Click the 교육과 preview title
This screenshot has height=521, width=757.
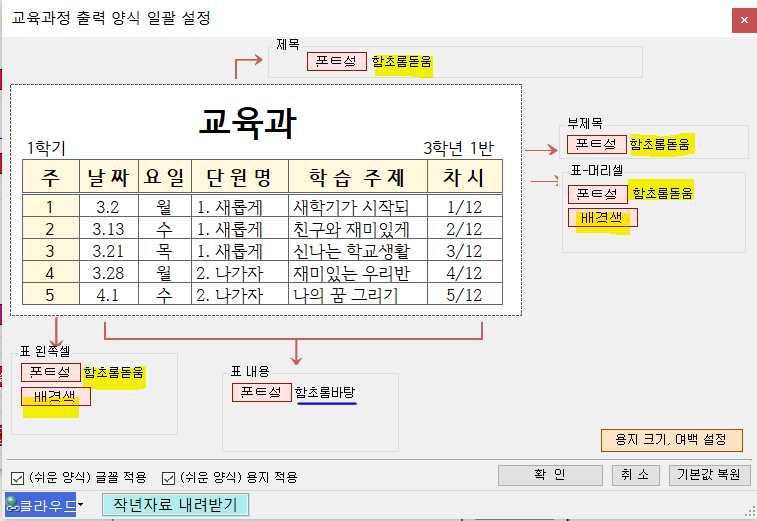point(248,123)
